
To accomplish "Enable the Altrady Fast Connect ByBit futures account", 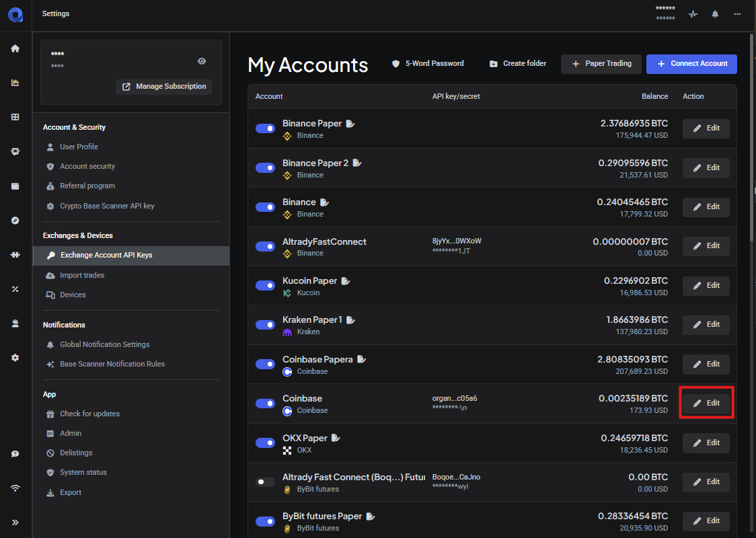I will click(265, 482).
